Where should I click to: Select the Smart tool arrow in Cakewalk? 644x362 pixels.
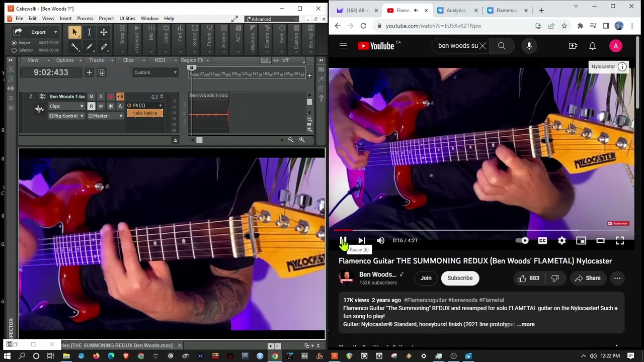point(74,32)
